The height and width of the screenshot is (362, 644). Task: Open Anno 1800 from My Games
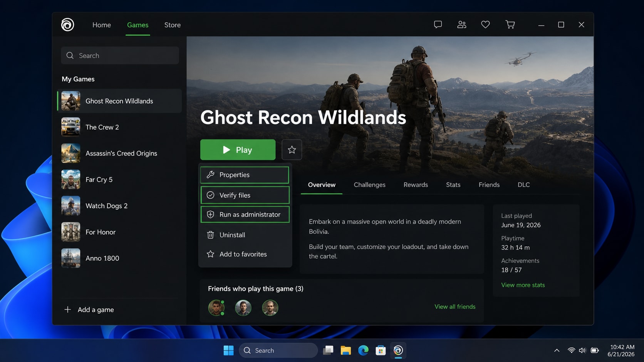[x=119, y=258]
